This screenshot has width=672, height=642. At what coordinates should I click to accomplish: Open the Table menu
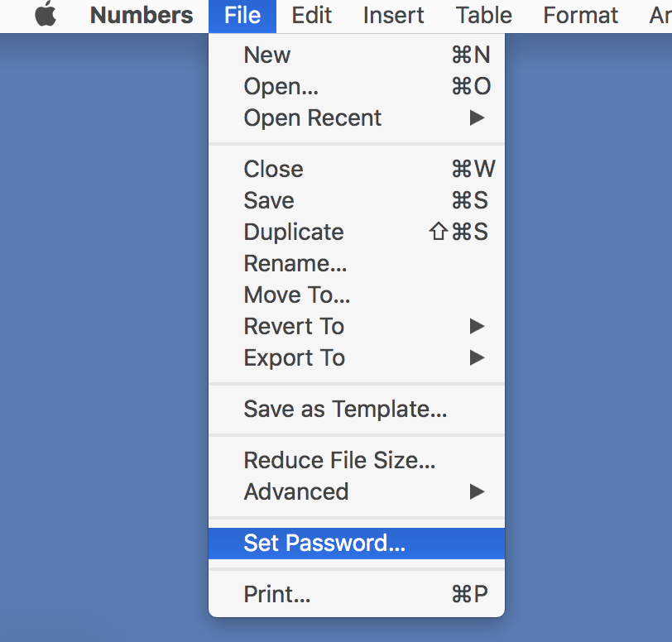tap(484, 16)
